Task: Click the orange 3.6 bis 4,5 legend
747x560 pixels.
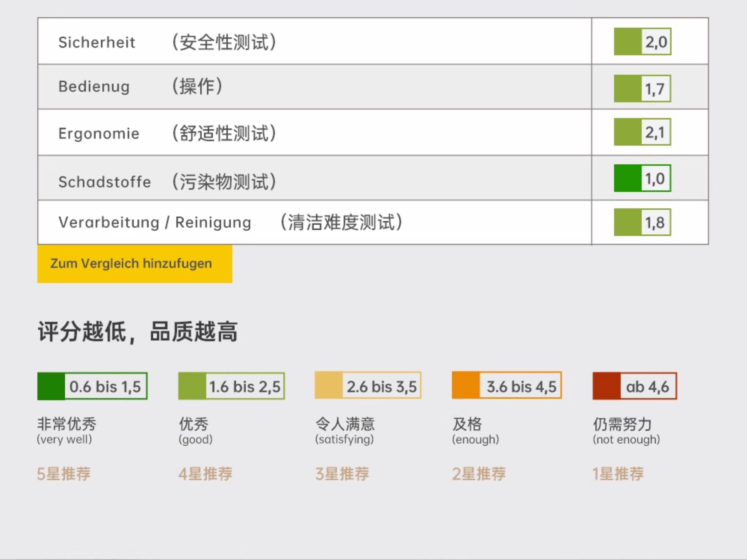Action: tap(507, 386)
